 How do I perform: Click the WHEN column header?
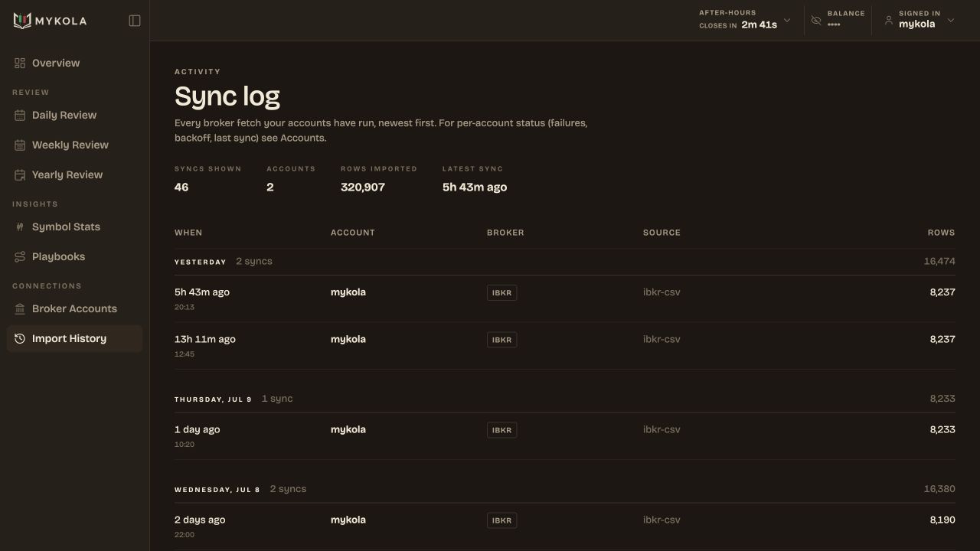188,233
